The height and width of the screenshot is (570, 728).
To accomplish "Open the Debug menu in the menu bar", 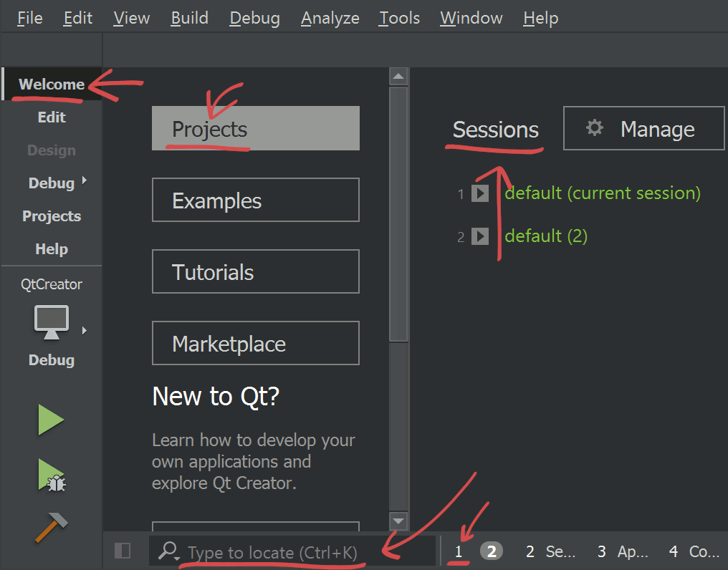I will point(255,18).
